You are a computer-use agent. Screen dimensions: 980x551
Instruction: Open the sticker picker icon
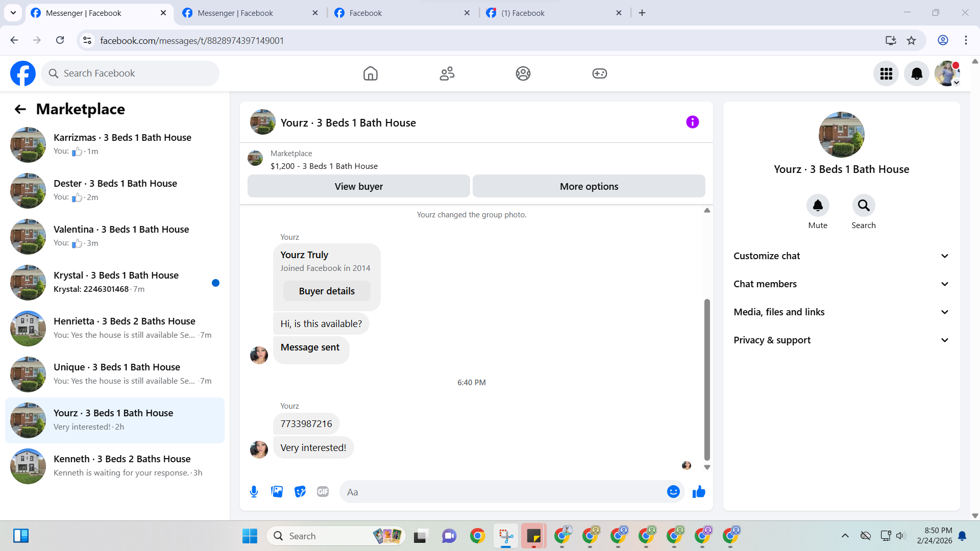300,492
